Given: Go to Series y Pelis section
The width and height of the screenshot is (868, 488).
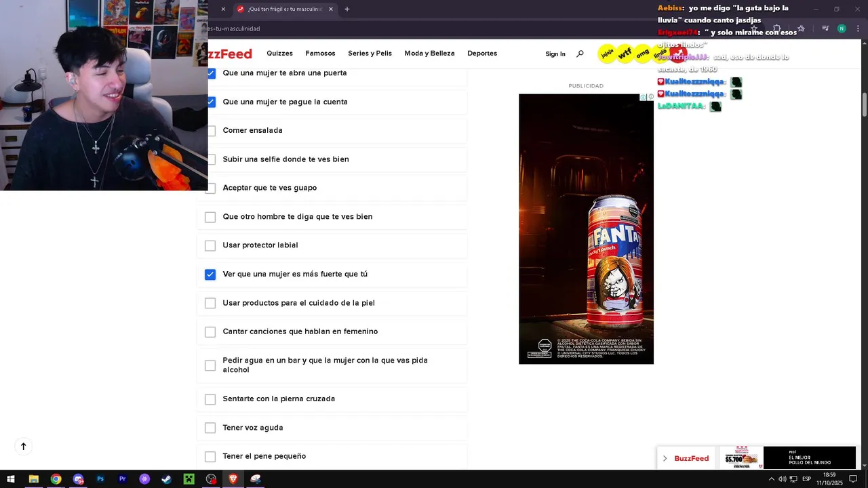Looking at the screenshot, I should pos(370,54).
